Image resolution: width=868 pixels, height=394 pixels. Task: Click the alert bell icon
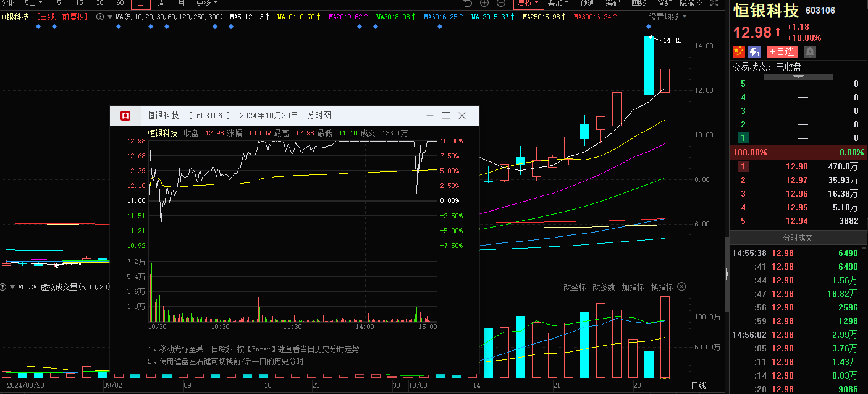(x=810, y=52)
